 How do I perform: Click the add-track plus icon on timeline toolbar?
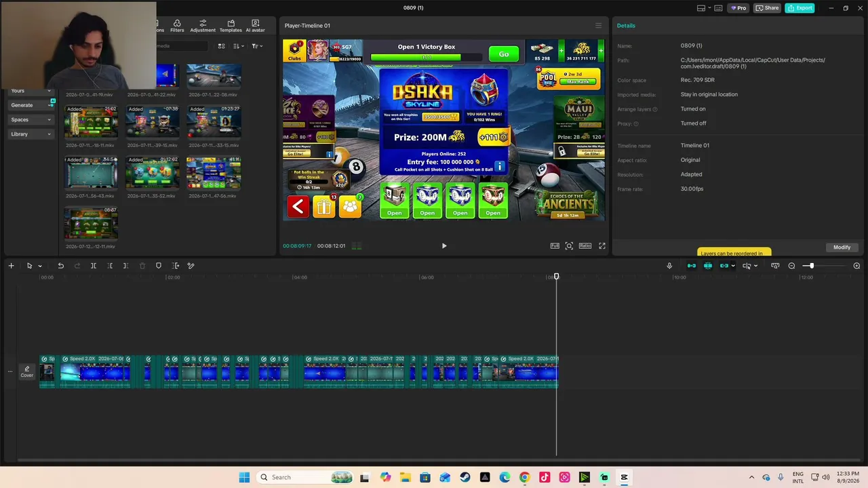click(11, 266)
